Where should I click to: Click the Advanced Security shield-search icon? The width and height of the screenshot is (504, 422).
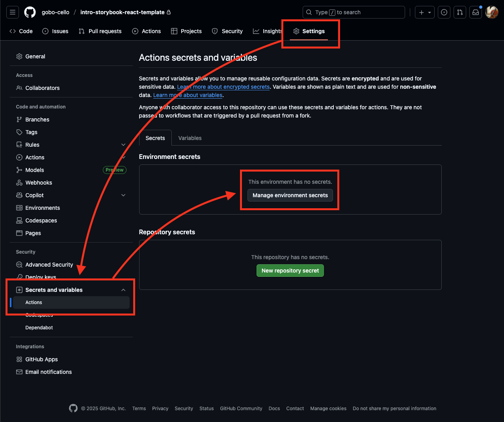19,265
